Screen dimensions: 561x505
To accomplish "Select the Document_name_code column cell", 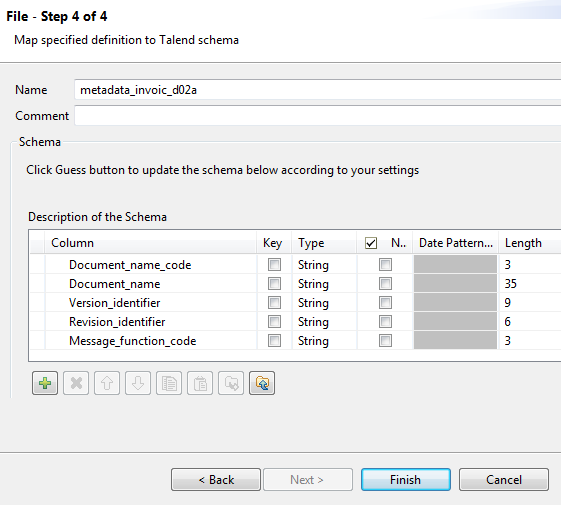I will click(151, 265).
